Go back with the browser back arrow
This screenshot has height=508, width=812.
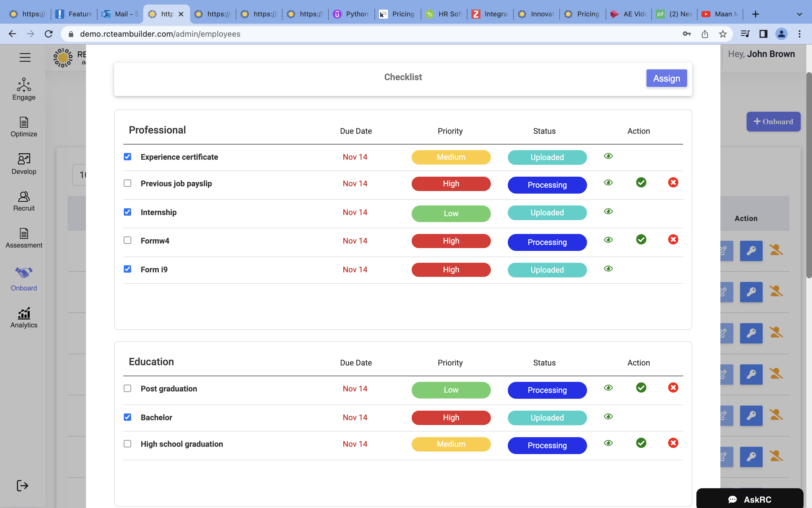[12, 34]
